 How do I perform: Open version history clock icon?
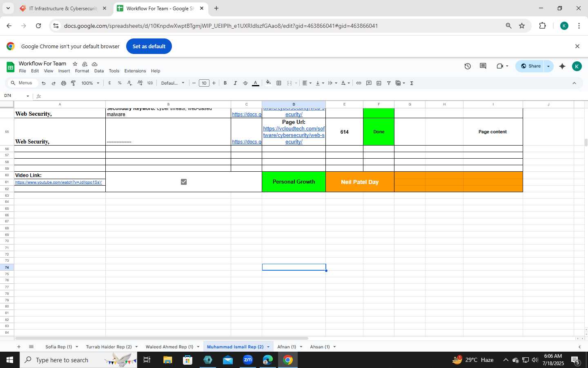(468, 66)
